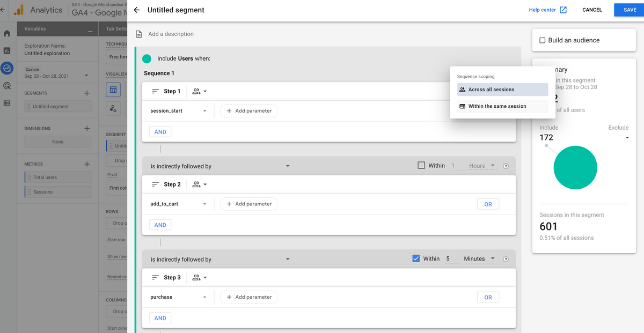Image resolution: width=644 pixels, height=333 pixels.
Task: Open Advertising from the left navigation
Action: 6,86
